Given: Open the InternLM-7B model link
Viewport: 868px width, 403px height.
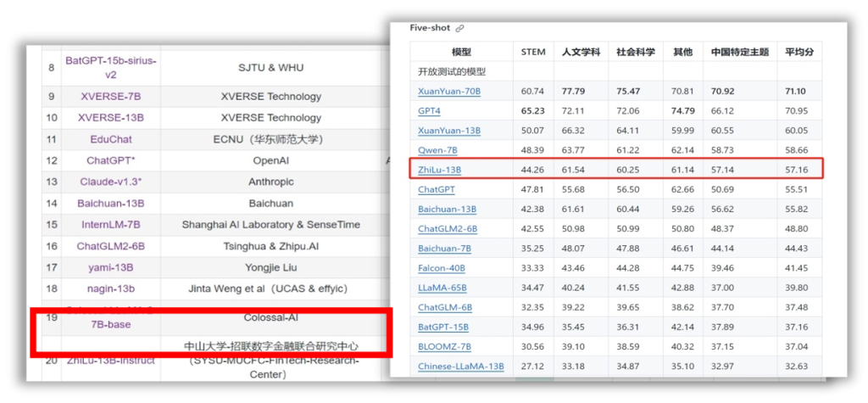Looking at the screenshot, I should [111, 225].
